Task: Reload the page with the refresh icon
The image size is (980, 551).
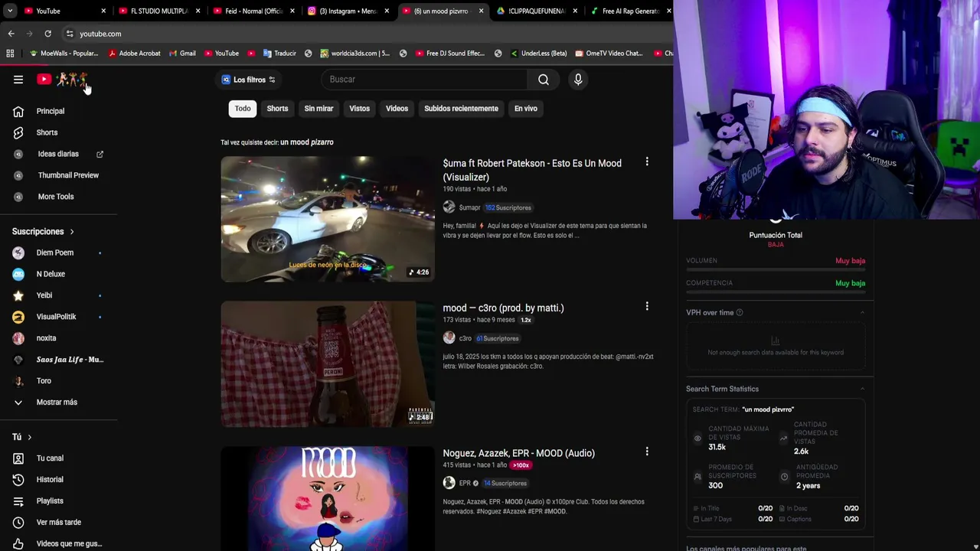Action: 47,34
